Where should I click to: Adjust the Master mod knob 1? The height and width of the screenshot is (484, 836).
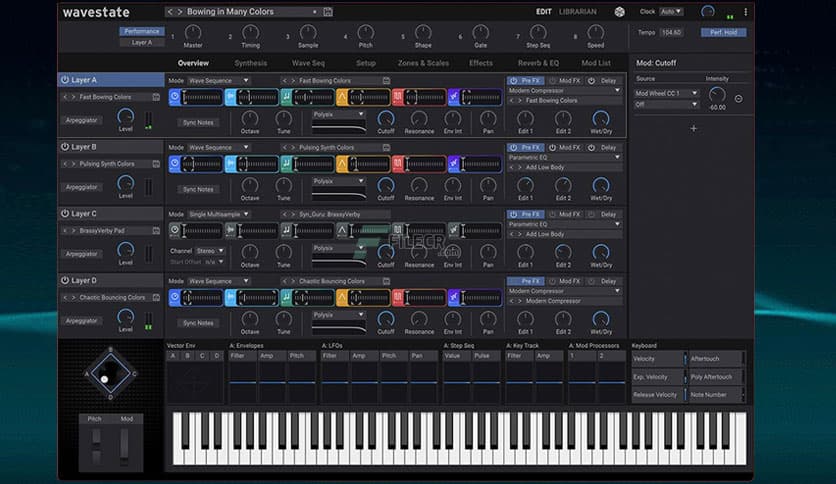click(193, 33)
